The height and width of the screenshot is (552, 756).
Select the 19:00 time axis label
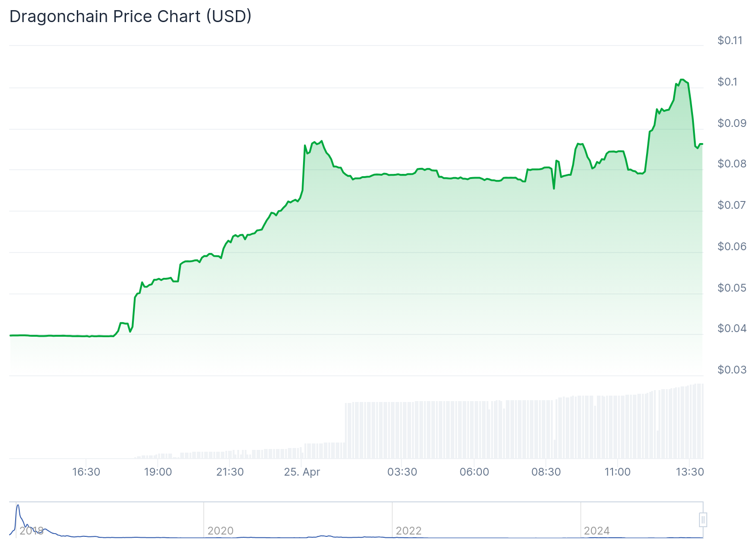(158, 472)
